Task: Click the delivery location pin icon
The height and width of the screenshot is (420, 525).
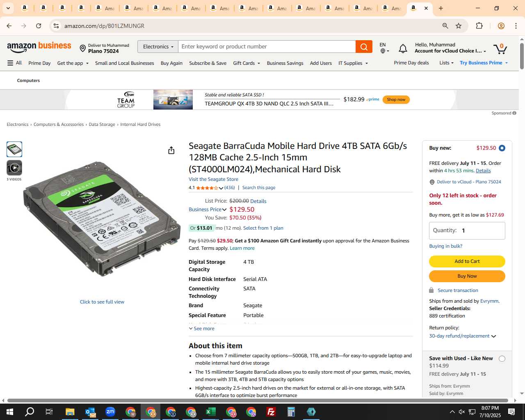Action: click(x=82, y=48)
